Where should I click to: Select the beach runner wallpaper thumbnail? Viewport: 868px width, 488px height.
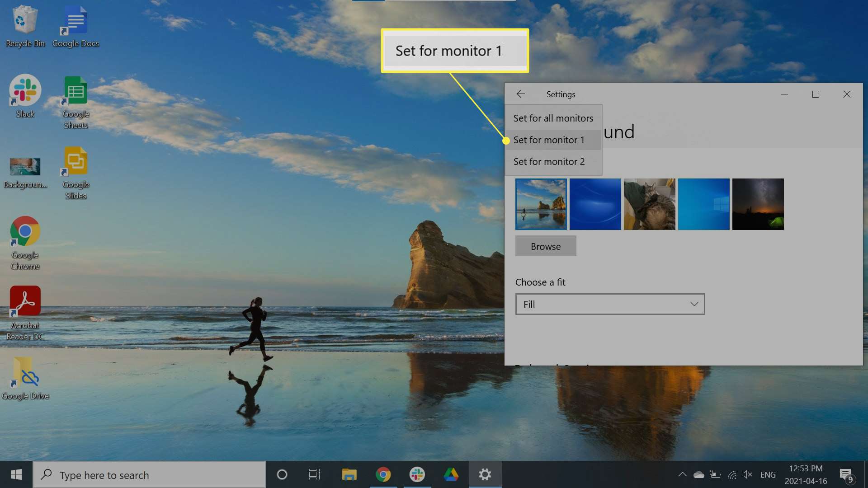coord(541,204)
